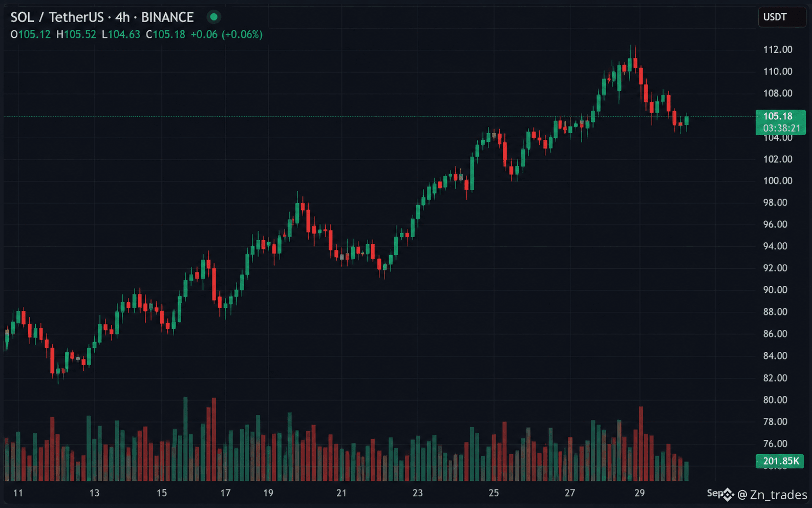This screenshot has width=812, height=508.
Task: Click the current price tag 105.18 on axis
Action: (778, 116)
